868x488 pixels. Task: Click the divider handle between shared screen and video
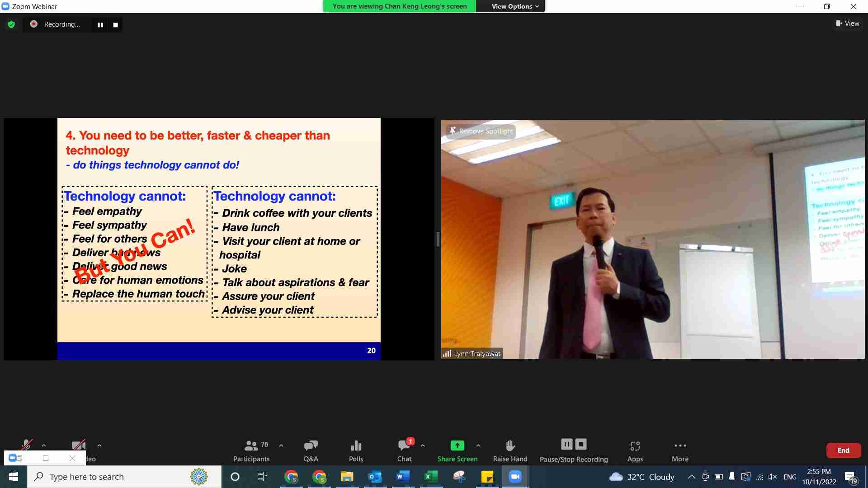click(438, 239)
